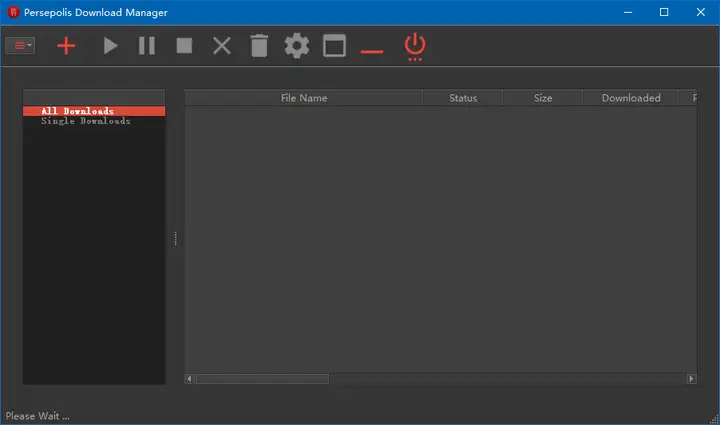Remove selected download with X icon
This screenshot has height=425, width=720.
point(222,46)
